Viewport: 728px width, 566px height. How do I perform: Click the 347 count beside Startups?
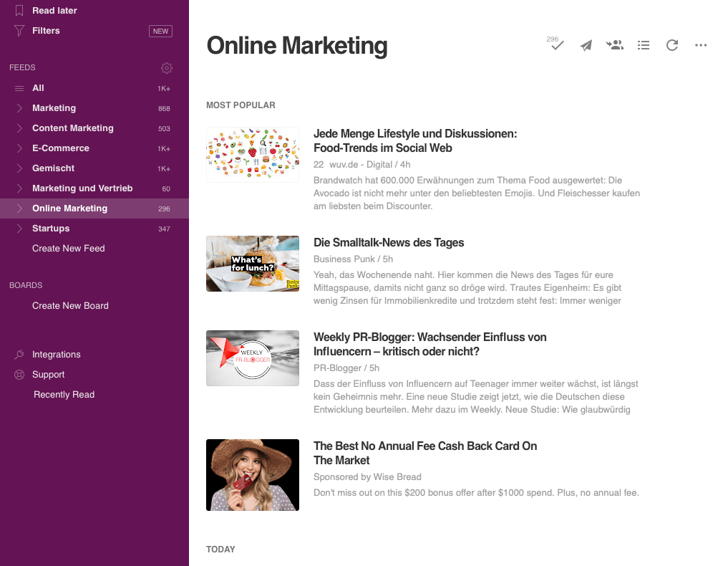[x=164, y=229]
